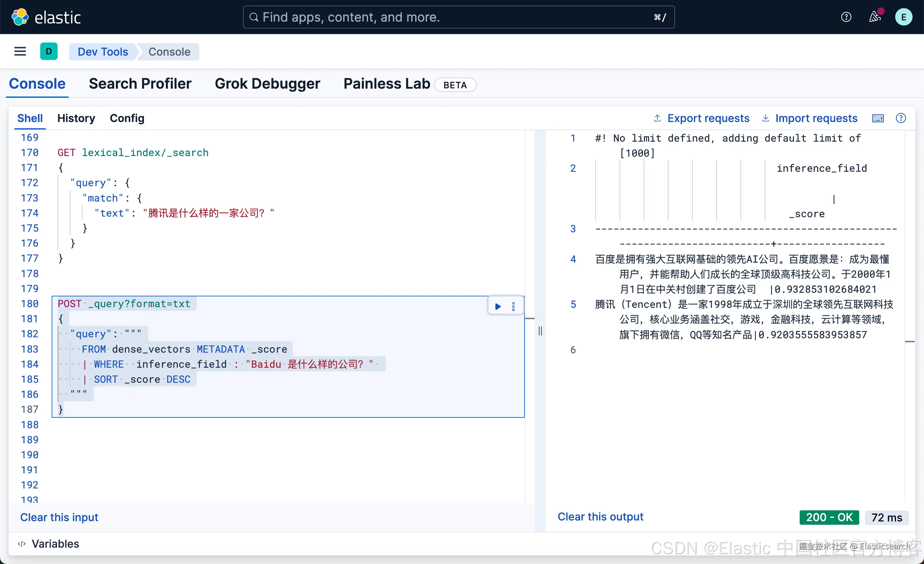The height and width of the screenshot is (564, 924).
Task: Switch to the Grok Debugger tab
Action: 267,84
